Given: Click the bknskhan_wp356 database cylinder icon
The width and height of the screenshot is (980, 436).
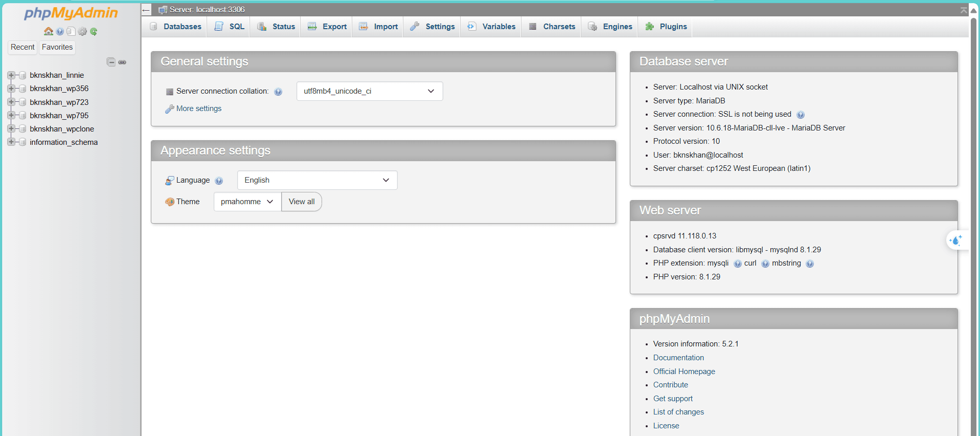Looking at the screenshot, I should (22, 89).
